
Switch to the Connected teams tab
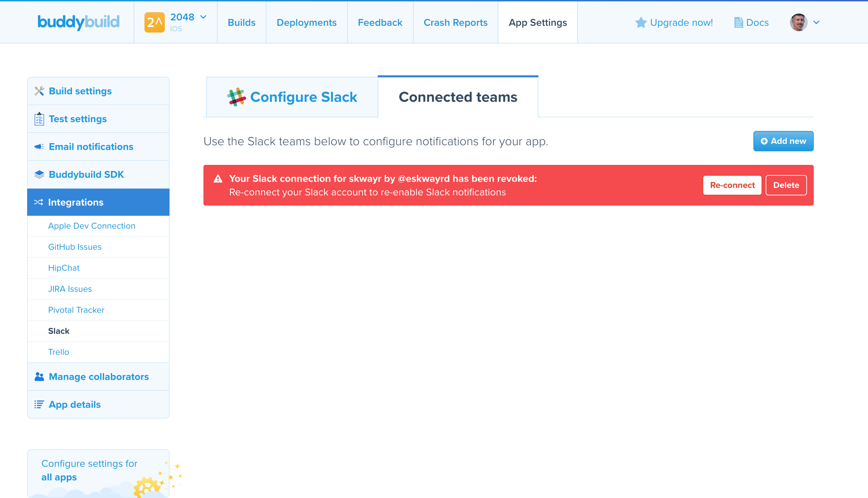[458, 97]
